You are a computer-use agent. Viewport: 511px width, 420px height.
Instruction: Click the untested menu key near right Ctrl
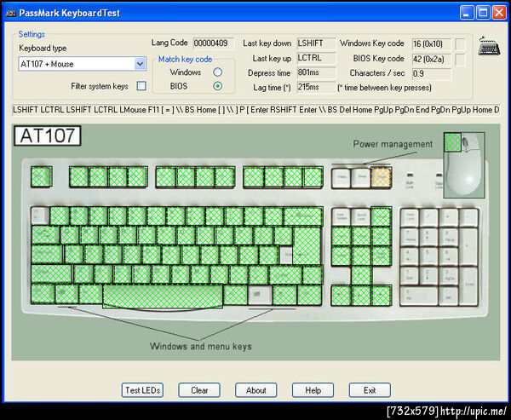[260, 295]
